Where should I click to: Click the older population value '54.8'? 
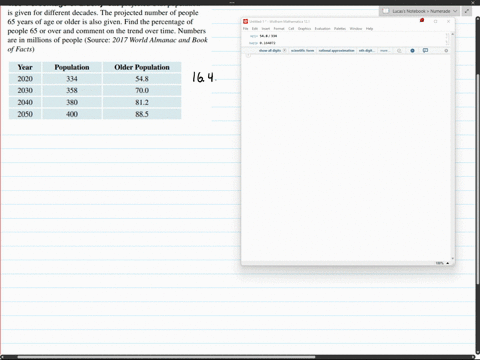(142, 79)
